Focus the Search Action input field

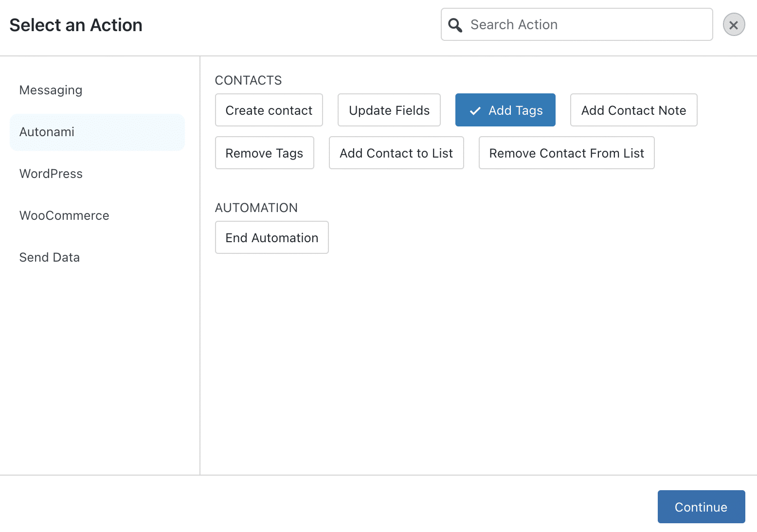point(584,25)
